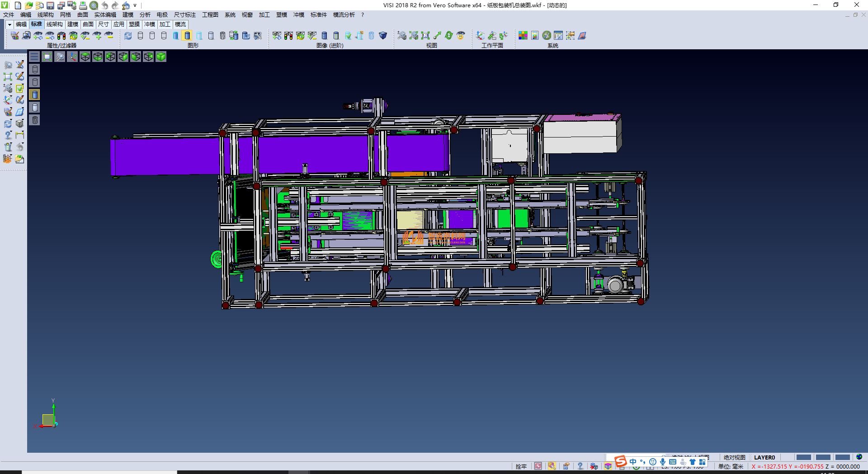Click the Undo arrow icon

point(105,5)
